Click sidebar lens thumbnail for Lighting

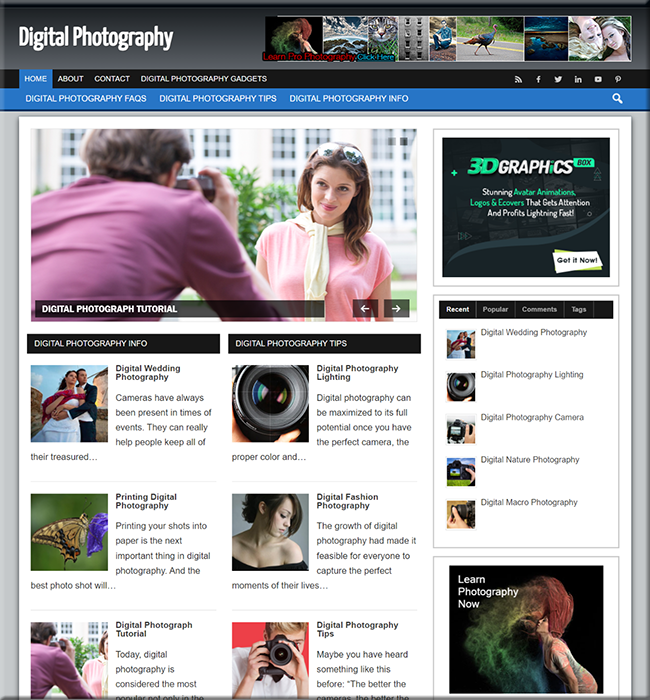(461, 387)
